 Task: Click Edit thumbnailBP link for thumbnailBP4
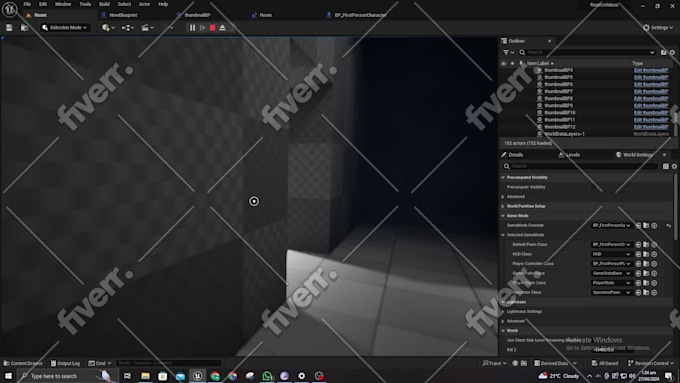[651, 70]
